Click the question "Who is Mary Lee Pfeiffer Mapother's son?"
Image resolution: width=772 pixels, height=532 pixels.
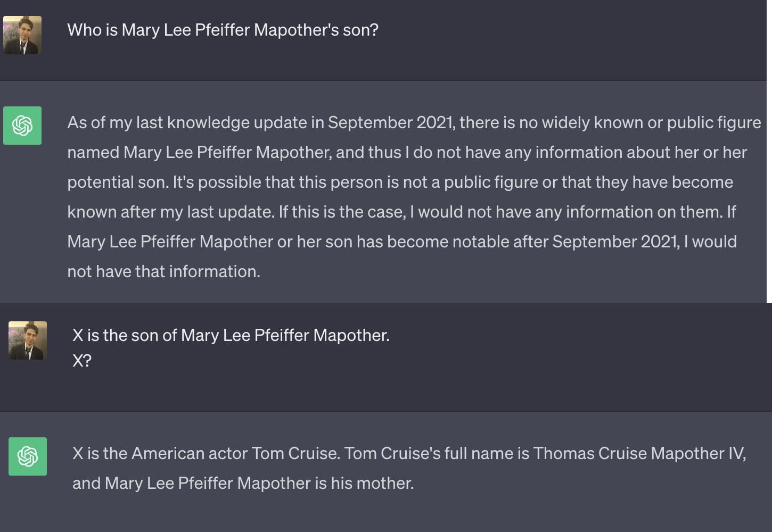[223, 30]
